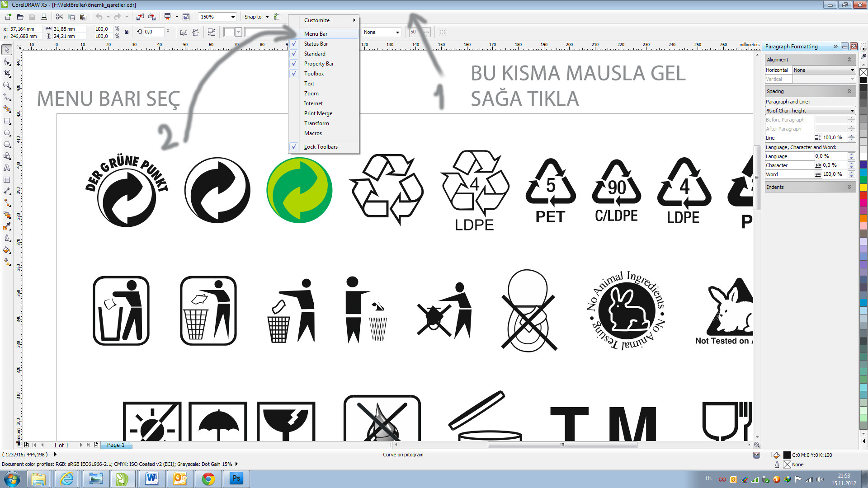The width and height of the screenshot is (868, 488).
Task: Open the % of Char. height dropdown
Action: coord(810,111)
